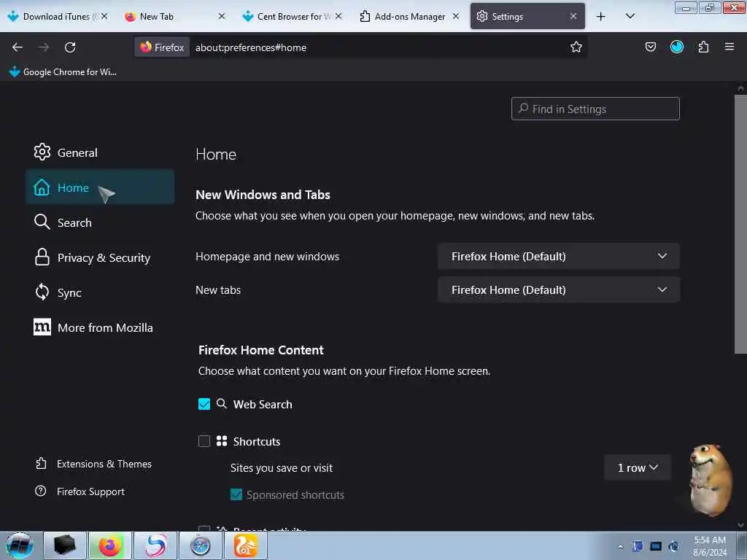Click the hamster mascot overlay image
The image size is (747, 560).
click(x=711, y=480)
